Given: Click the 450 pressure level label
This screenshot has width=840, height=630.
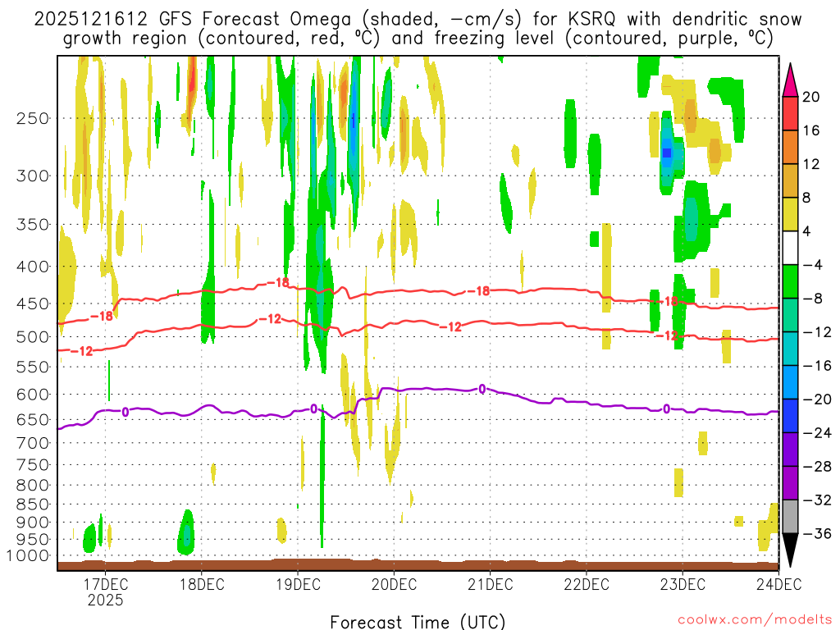Looking at the screenshot, I should pos(33,304).
